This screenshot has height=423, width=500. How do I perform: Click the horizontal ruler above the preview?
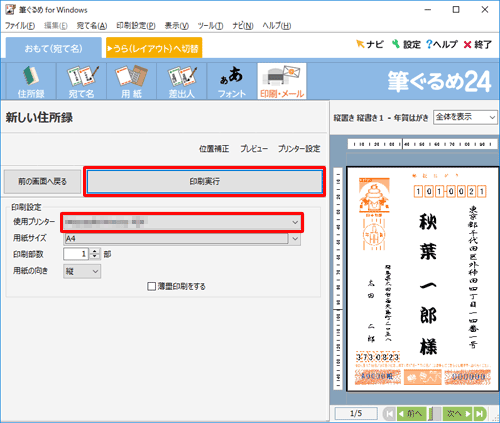point(422,144)
